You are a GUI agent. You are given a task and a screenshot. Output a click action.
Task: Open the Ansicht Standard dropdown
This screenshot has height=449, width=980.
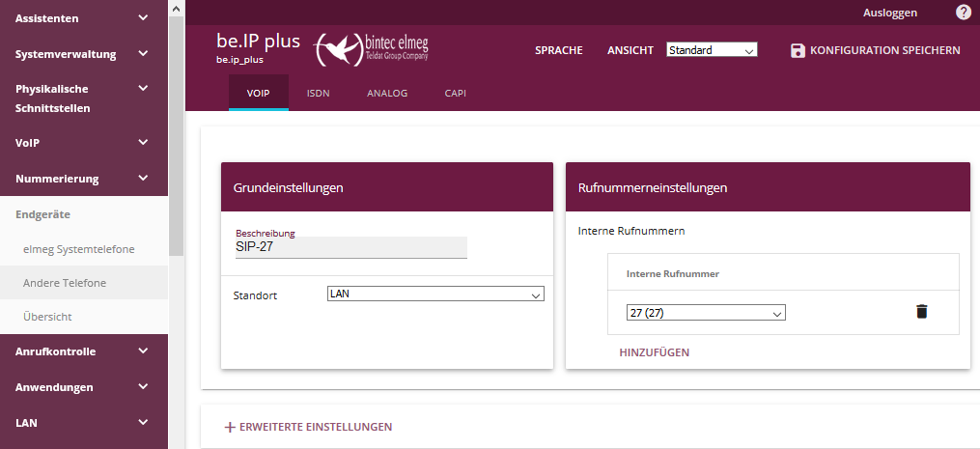click(x=712, y=50)
